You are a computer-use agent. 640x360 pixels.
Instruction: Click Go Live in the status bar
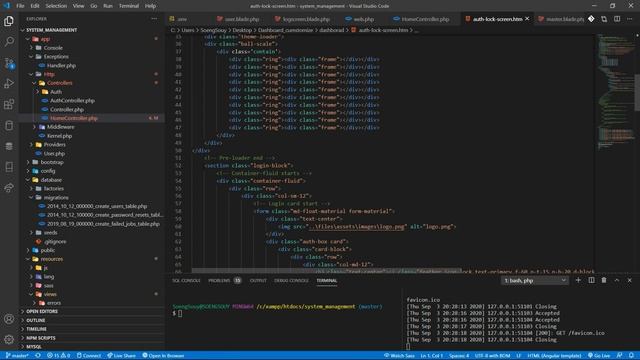coord(599,356)
